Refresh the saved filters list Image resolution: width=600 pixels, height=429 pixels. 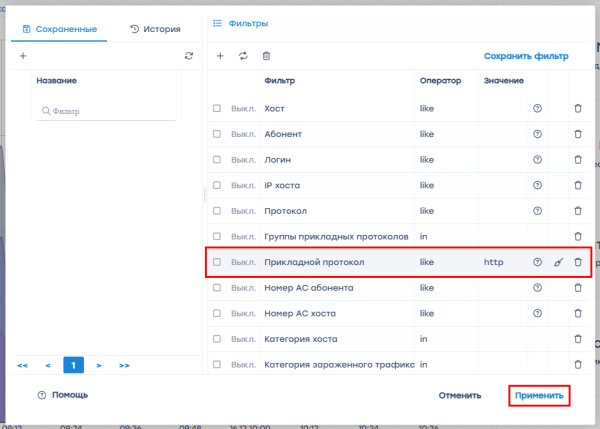[188, 57]
